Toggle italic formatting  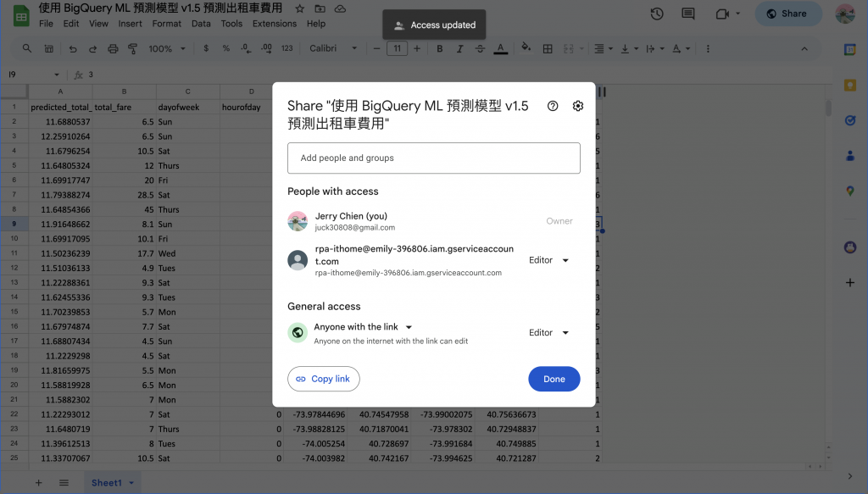click(x=459, y=48)
